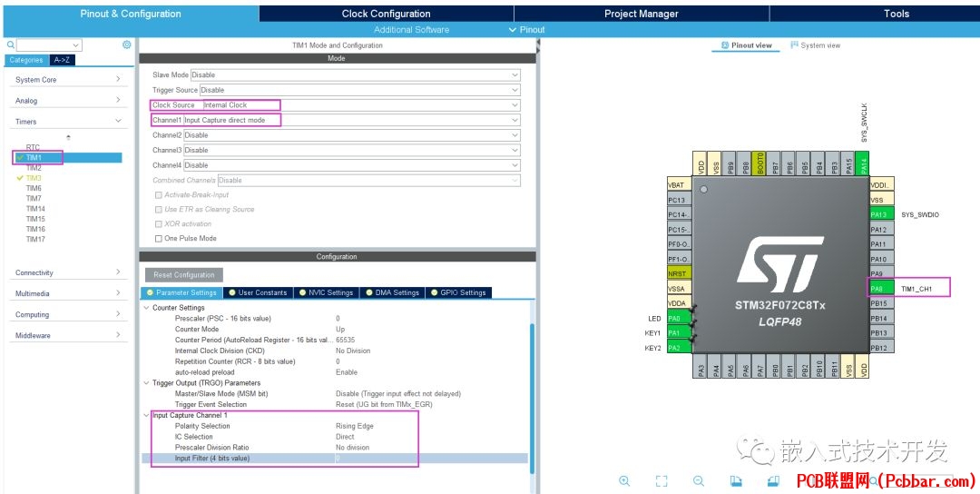This screenshot has height=494, width=980.
Task: Select the NRST pin on chip
Action: pos(680,274)
